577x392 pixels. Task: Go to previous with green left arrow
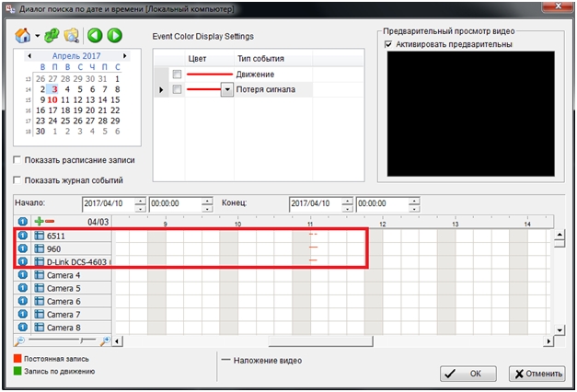[96, 36]
